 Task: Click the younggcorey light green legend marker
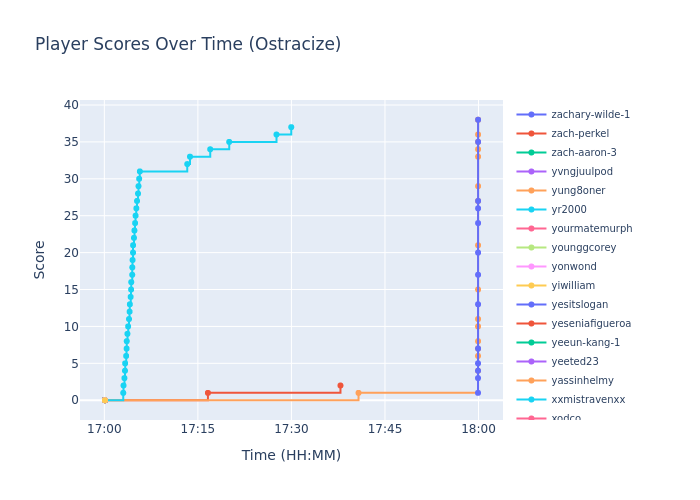[x=531, y=248]
